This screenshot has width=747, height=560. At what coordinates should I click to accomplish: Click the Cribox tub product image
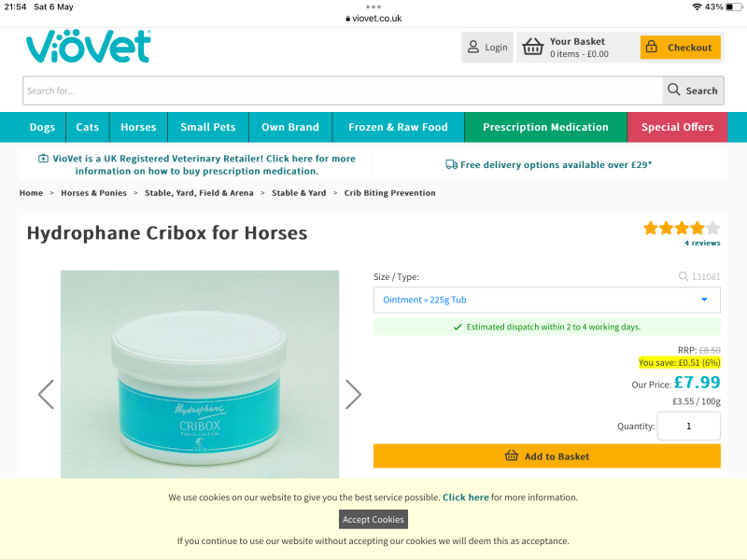(x=200, y=374)
